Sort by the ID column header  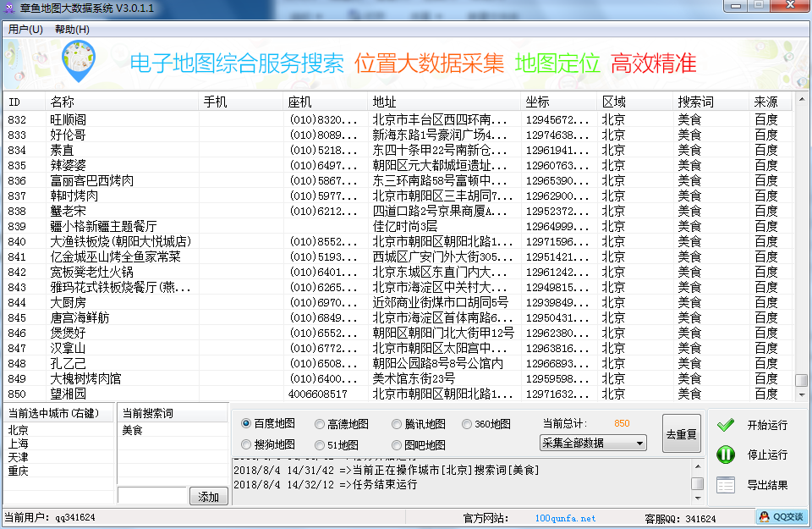[25, 102]
